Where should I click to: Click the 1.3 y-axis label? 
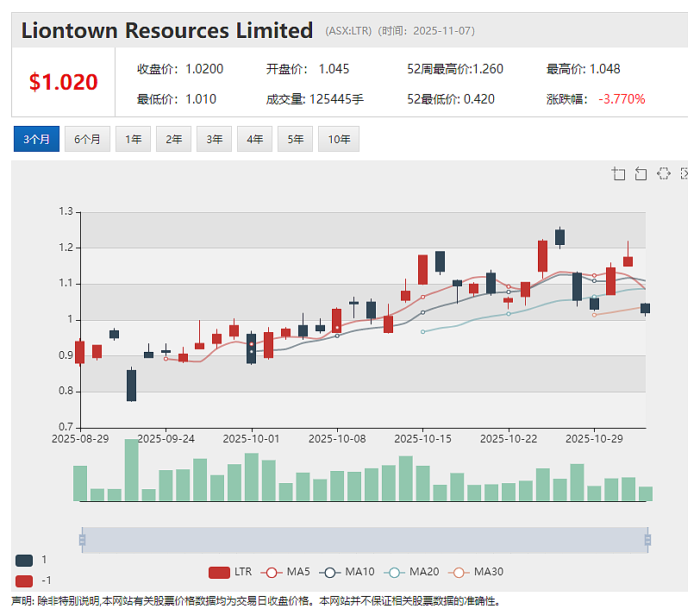click(66, 211)
